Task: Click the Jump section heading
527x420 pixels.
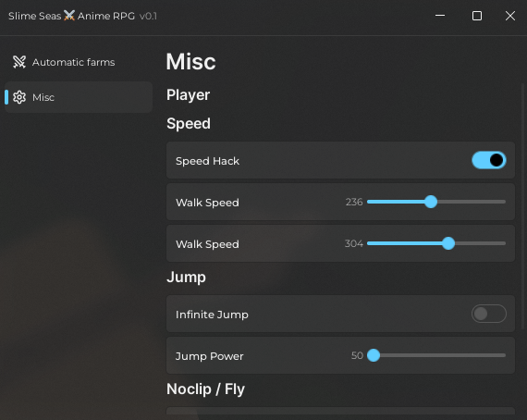Action: click(x=186, y=278)
